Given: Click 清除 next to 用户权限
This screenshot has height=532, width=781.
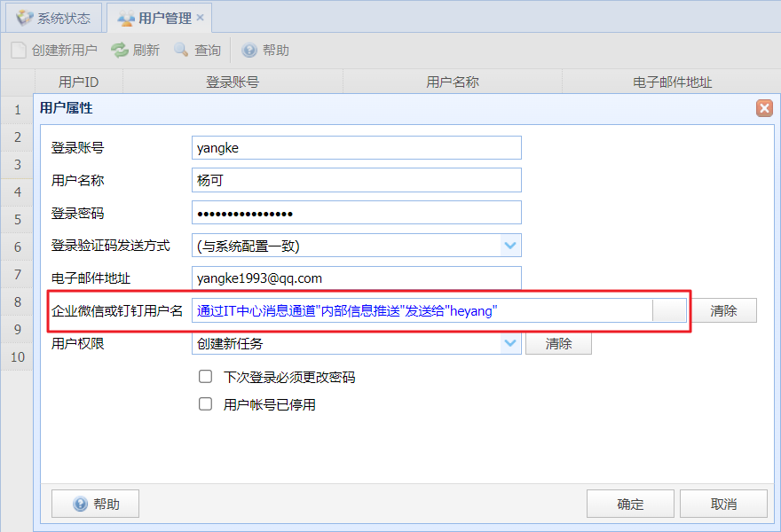Looking at the screenshot, I should [558, 343].
